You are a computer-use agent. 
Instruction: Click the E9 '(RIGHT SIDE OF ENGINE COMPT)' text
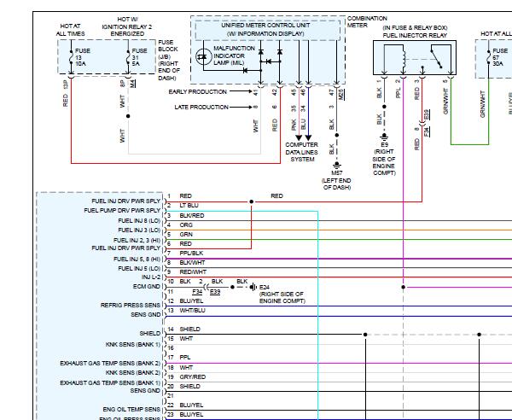tap(384, 162)
